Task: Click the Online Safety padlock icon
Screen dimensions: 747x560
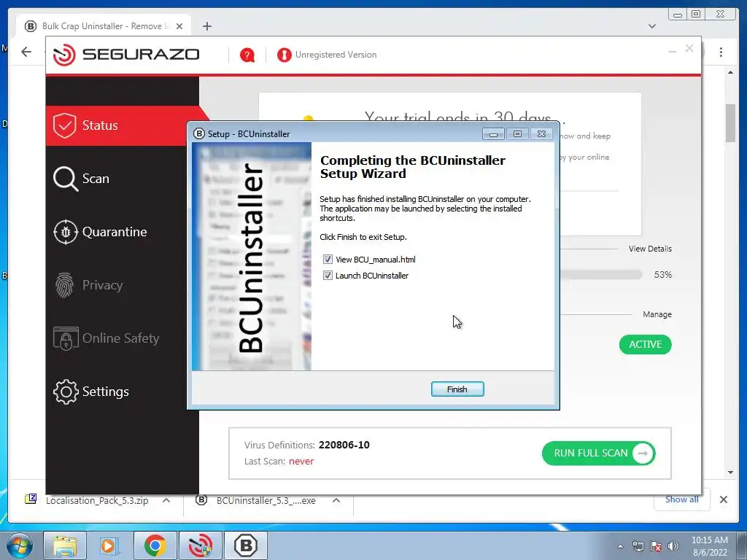Action: click(x=66, y=338)
